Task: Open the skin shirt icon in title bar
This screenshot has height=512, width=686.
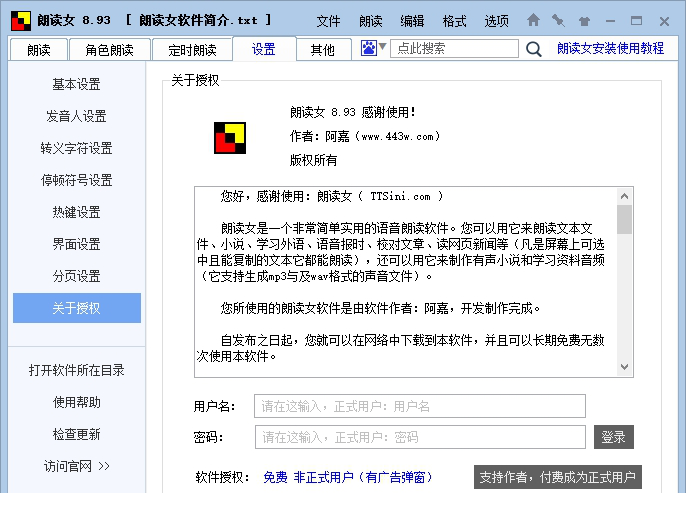Action: pyautogui.click(x=584, y=21)
